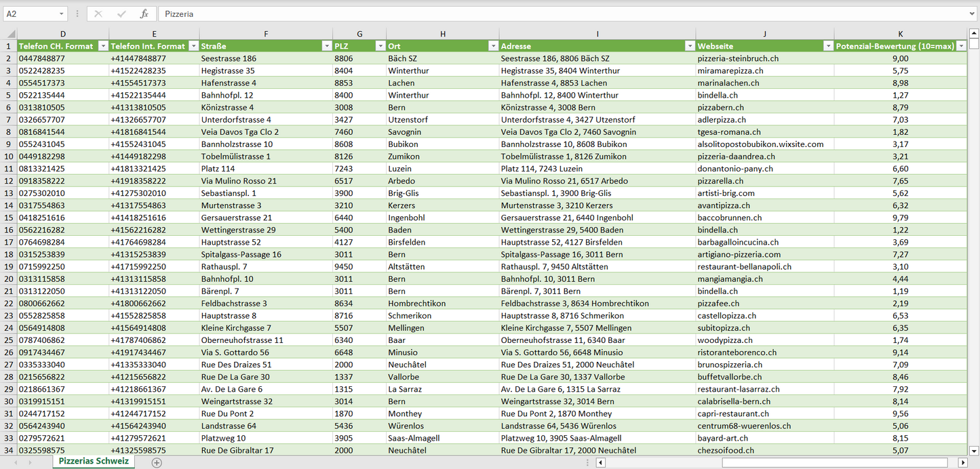The width and height of the screenshot is (980, 469).
Task: Open the Name Box dropdown arrow
Action: point(61,14)
